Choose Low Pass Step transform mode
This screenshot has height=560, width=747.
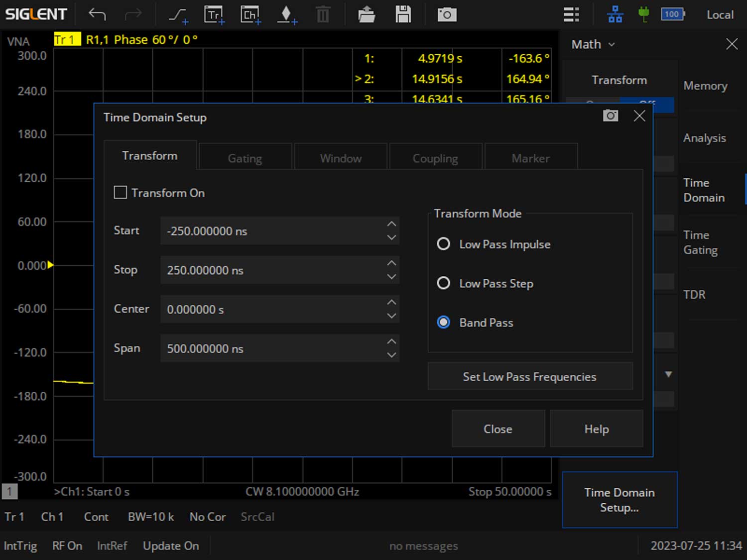[x=443, y=283]
